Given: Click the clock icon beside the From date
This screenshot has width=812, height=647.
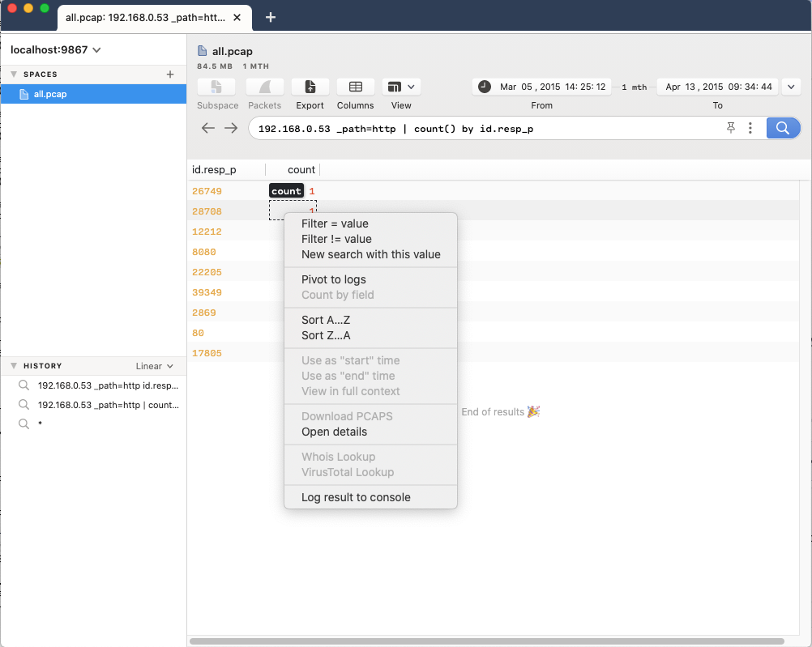Looking at the screenshot, I should [x=484, y=86].
